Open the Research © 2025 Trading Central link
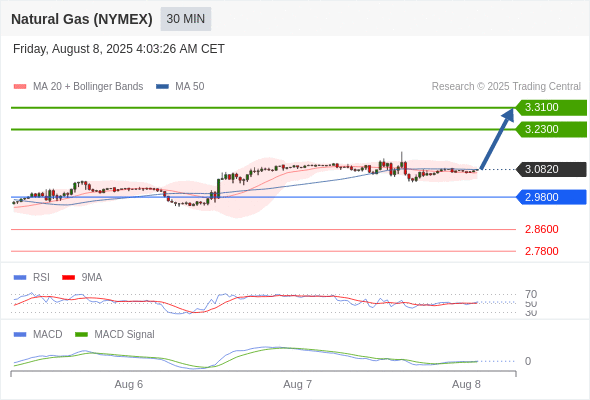590x400 pixels. [506, 87]
